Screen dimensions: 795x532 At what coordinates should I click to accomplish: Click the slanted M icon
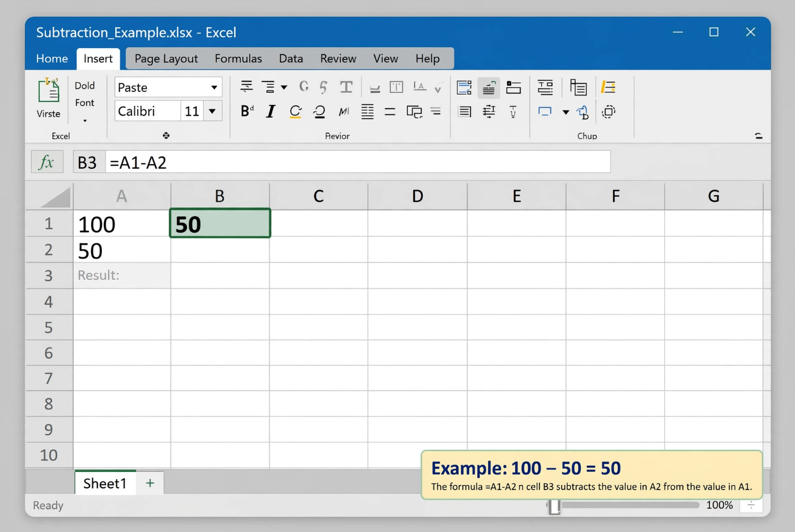(343, 112)
